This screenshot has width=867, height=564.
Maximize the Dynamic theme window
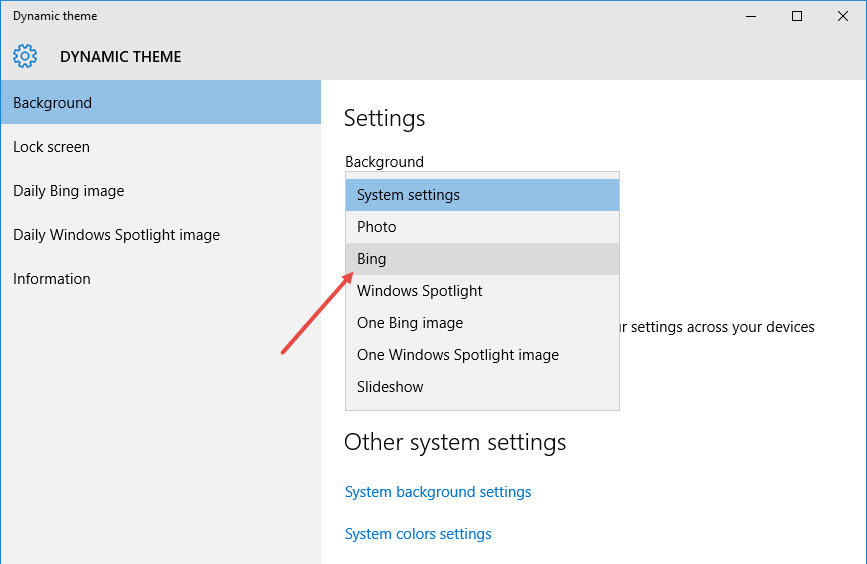[x=797, y=16]
